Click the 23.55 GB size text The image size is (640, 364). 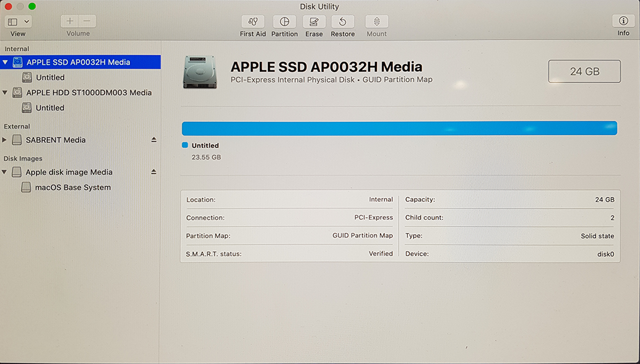pos(207,157)
